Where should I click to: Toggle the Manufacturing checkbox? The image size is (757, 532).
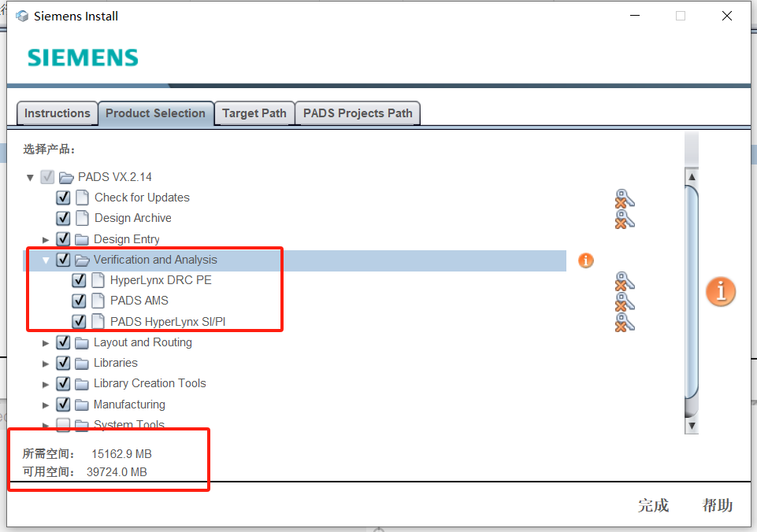click(x=63, y=405)
